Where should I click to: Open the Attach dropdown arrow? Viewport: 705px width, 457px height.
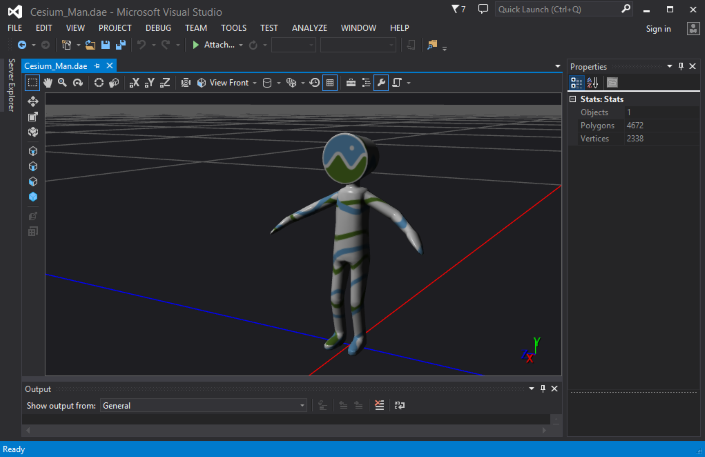241,45
